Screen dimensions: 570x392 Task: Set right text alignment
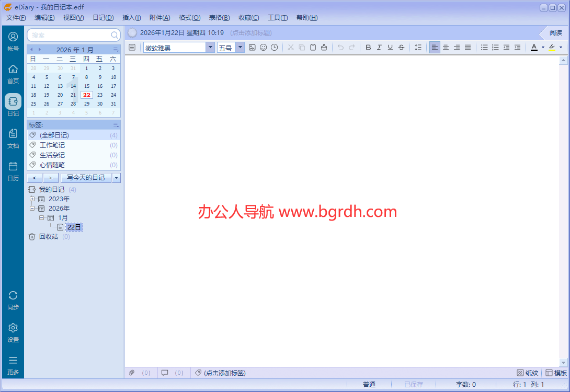click(457, 47)
